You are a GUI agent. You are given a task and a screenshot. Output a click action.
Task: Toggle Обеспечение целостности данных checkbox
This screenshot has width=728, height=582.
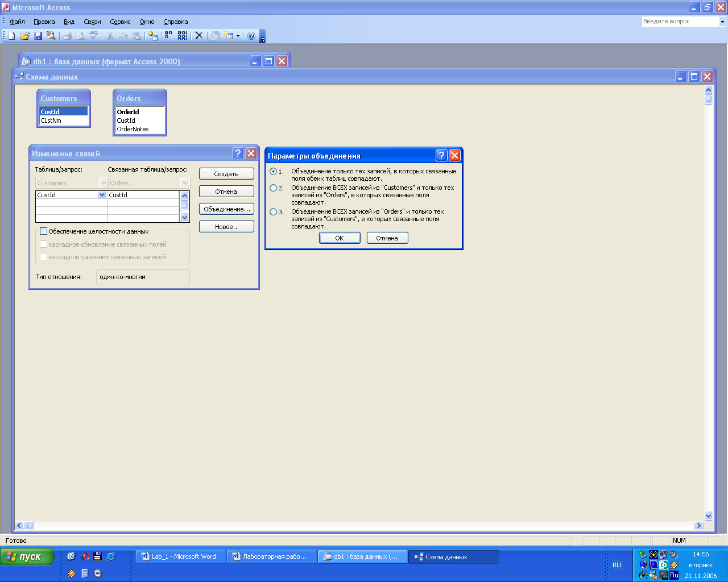coord(44,231)
